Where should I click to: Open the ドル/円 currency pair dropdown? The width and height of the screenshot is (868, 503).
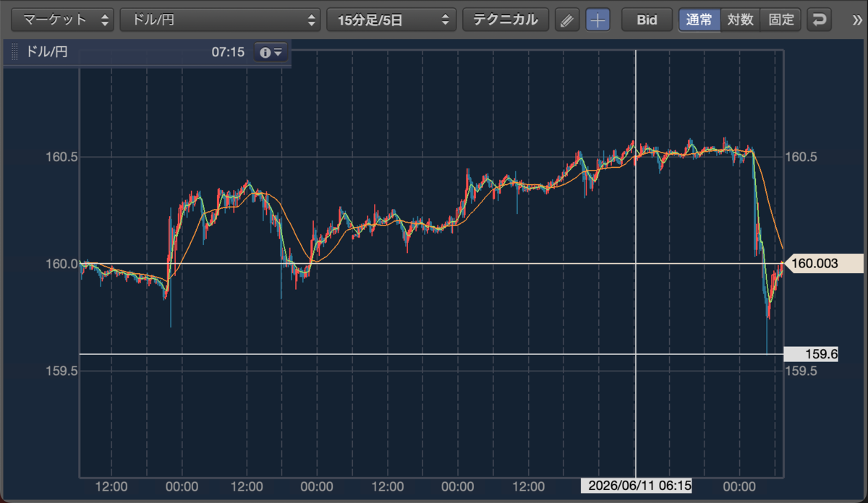point(220,20)
